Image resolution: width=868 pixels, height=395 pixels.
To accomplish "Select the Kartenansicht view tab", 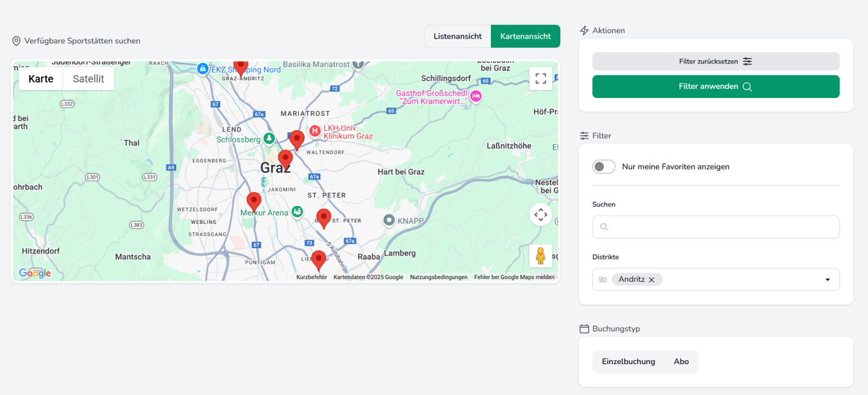I will click(525, 36).
